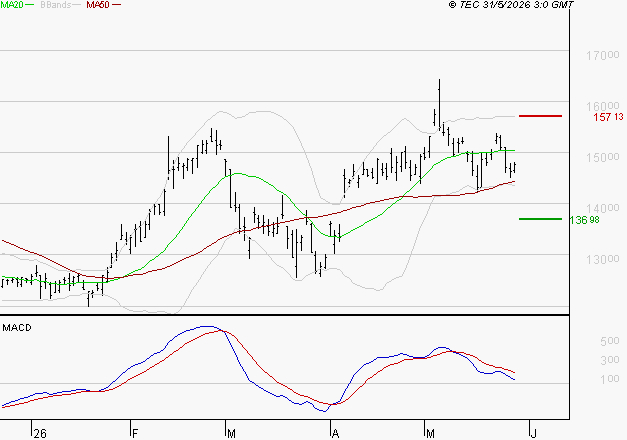This screenshot has width=627, height=440.
Task: Click the 140.00 price axis label
Action: [x=603, y=208]
